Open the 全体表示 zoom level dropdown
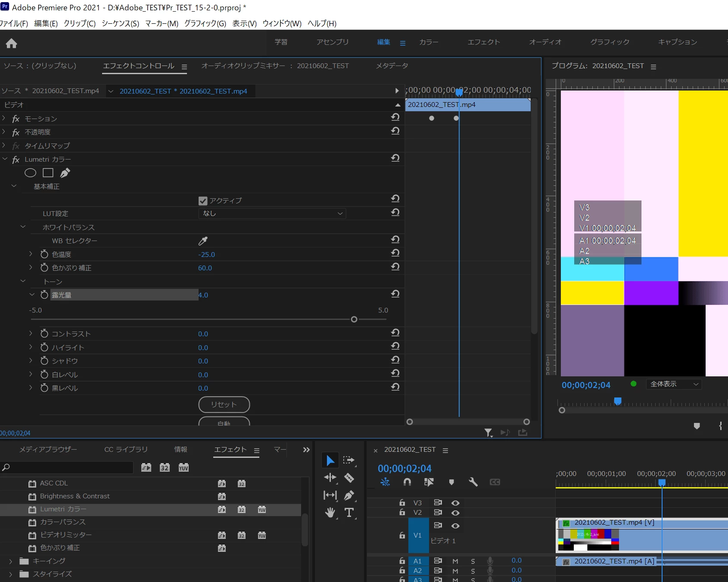Image resolution: width=728 pixels, height=582 pixels. click(674, 384)
